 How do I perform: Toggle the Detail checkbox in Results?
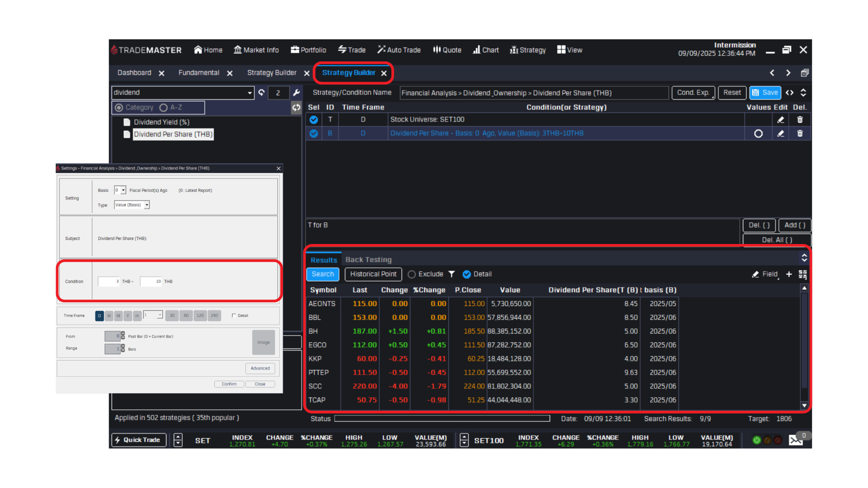click(x=467, y=274)
